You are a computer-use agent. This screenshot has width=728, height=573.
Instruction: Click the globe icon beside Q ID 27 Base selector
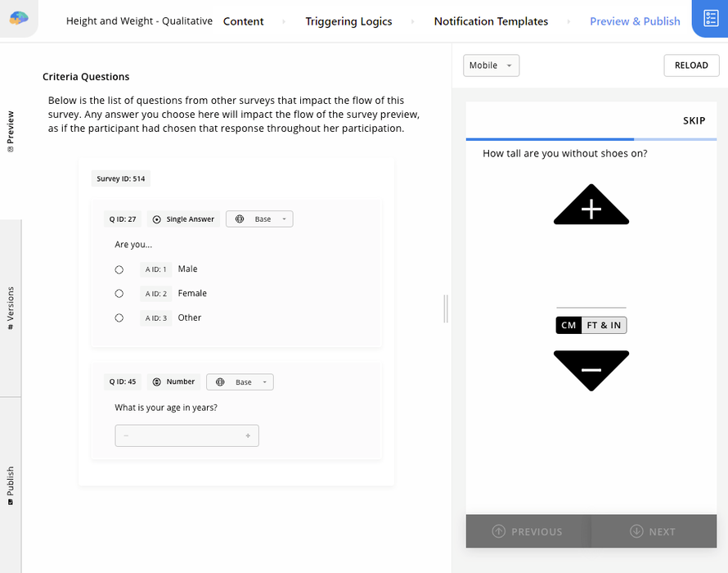click(239, 219)
